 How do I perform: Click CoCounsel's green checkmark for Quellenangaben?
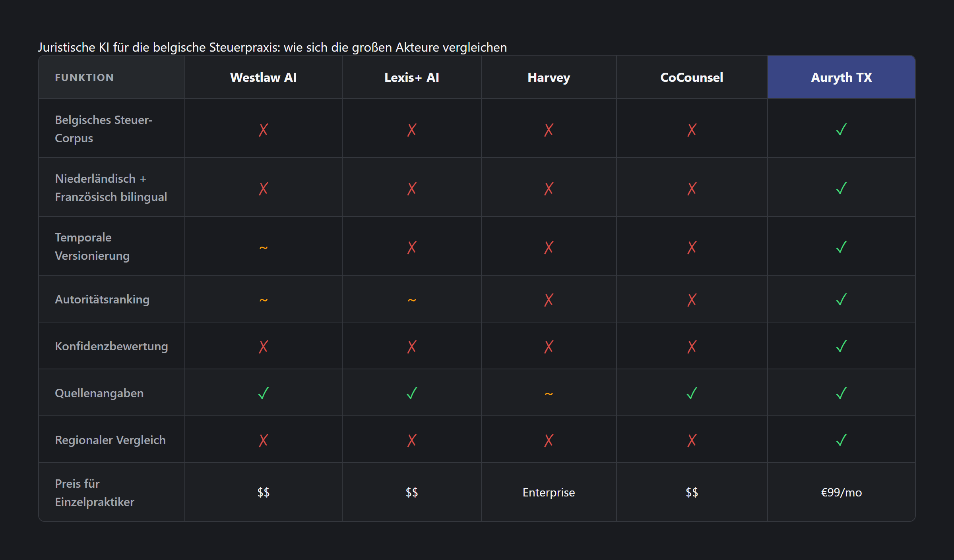(x=692, y=393)
